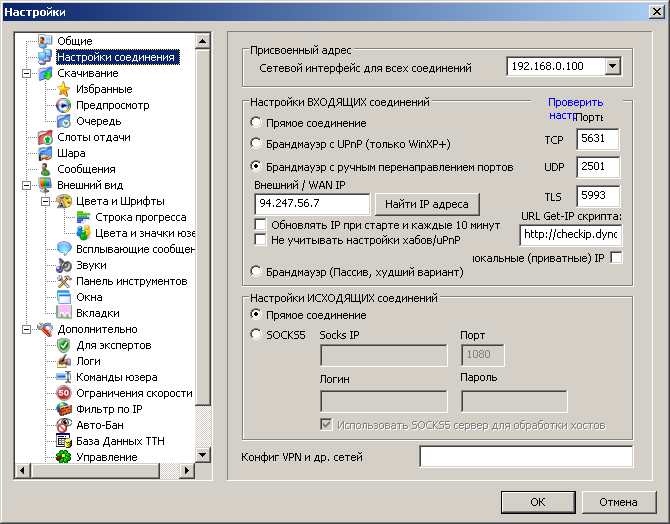Click the star icon beside Избранные
The height and width of the screenshot is (524, 670).
(x=64, y=89)
